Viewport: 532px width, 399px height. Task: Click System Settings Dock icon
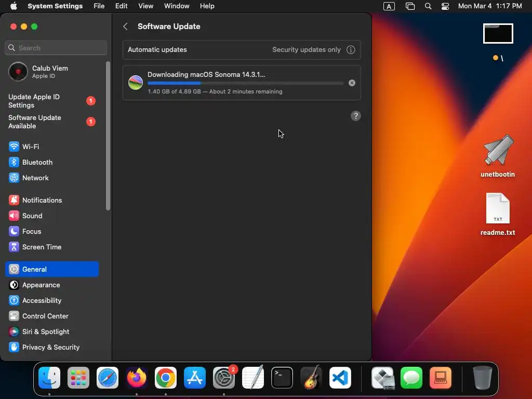point(224,378)
